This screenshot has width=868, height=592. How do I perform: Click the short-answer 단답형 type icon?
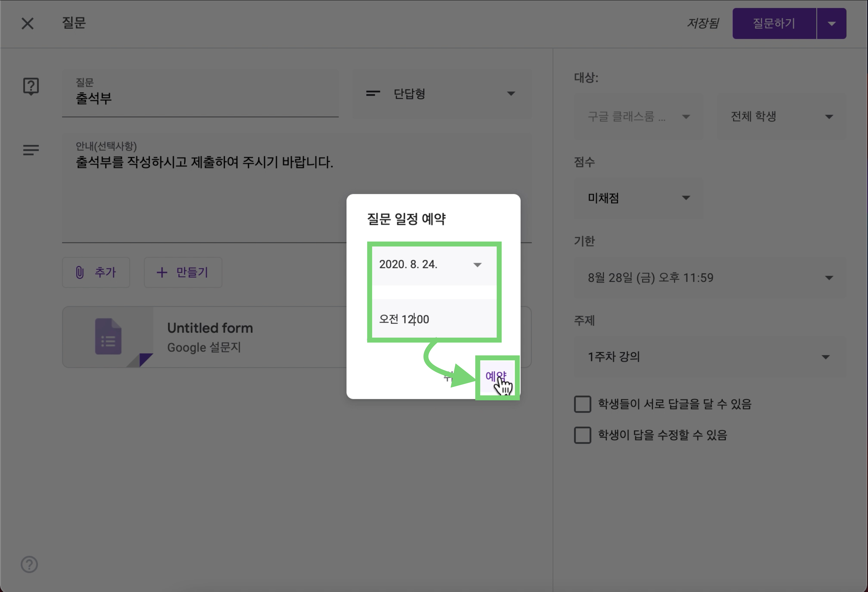point(373,93)
